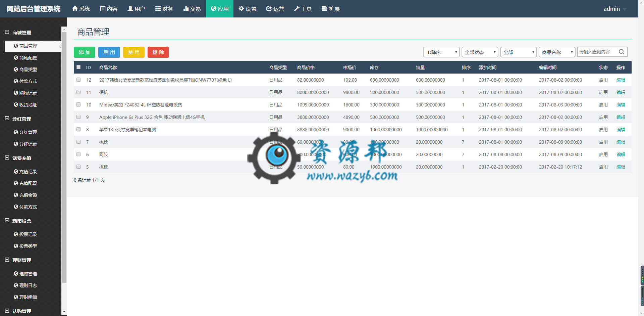Check the box for product ID 7
The height and width of the screenshot is (316, 644).
pyautogui.click(x=78, y=142)
